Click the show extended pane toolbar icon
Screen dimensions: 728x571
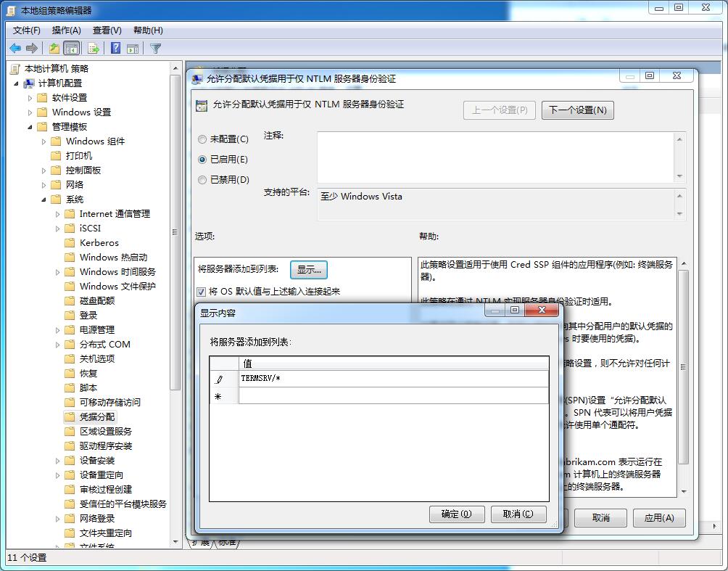pos(134,48)
